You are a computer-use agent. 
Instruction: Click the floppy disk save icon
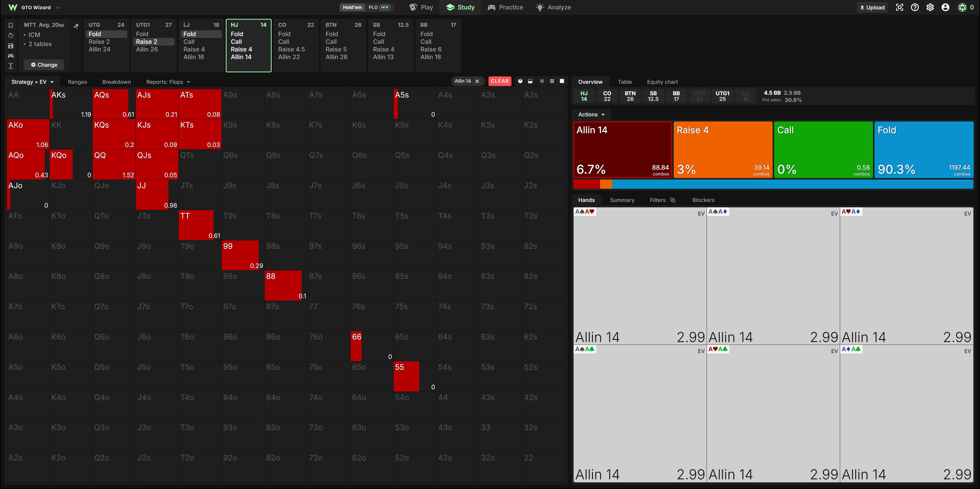pos(11,46)
